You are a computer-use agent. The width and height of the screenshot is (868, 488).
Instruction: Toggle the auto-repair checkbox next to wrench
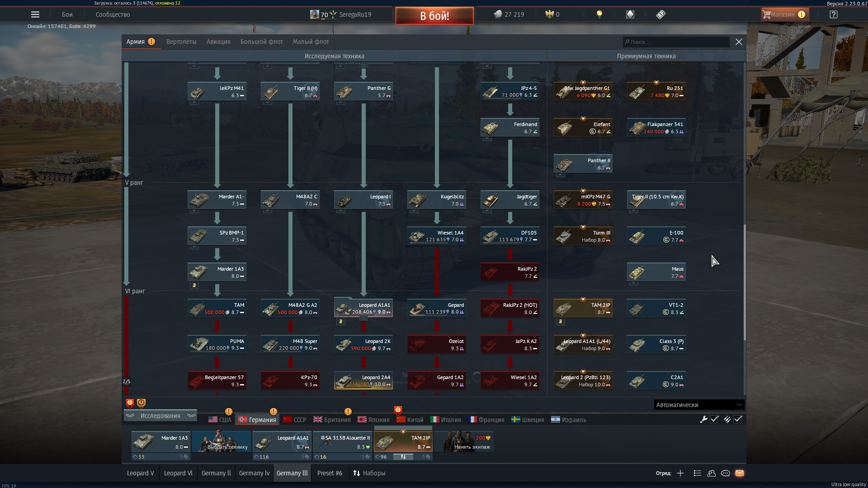click(x=714, y=419)
